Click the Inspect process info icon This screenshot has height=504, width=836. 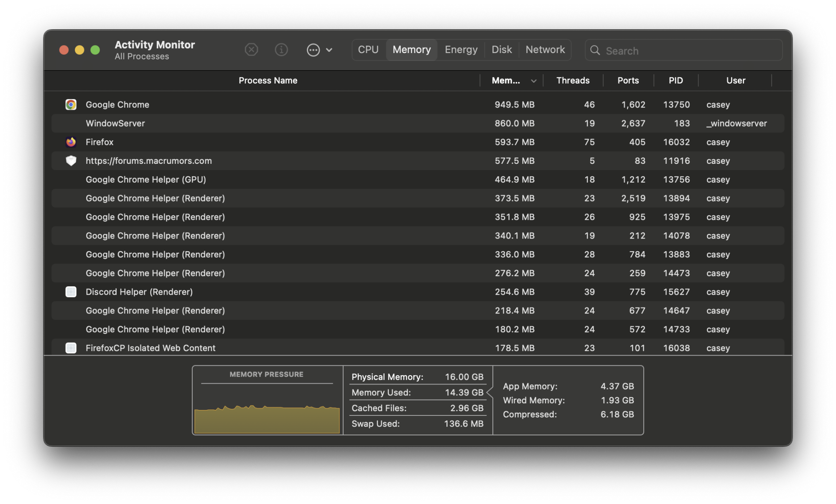pos(281,50)
